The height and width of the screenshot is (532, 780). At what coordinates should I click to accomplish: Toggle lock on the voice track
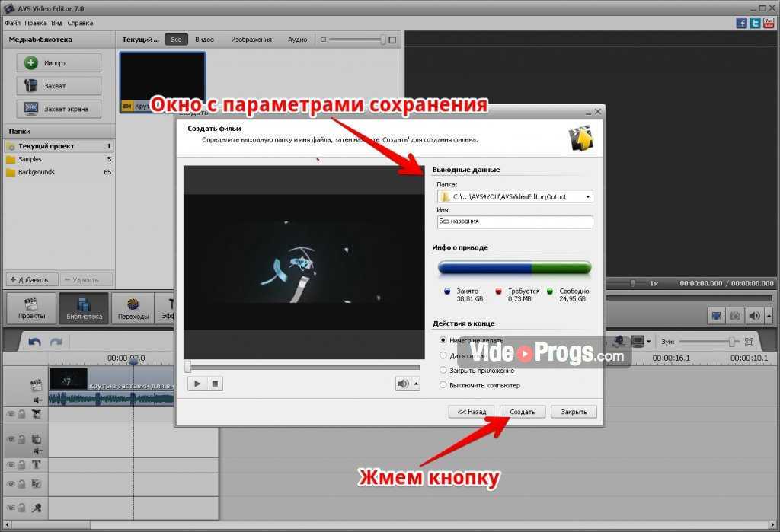point(22,508)
